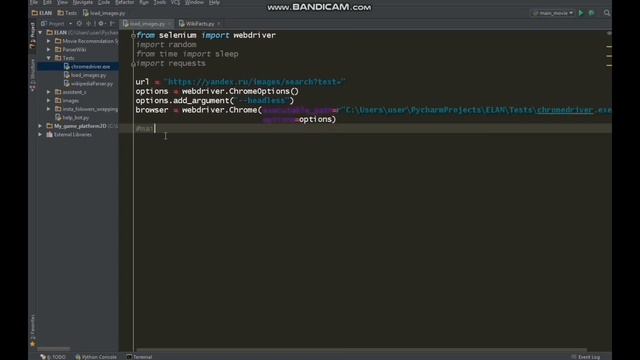This screenshot has height=360, width=640.
Task: Place cursor in line with '--headless' argument
Action: [215, 100]
